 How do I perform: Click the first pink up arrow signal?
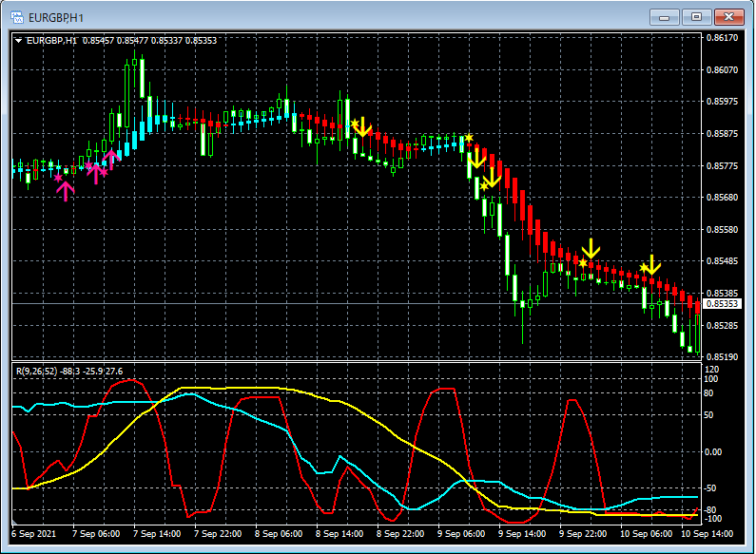pos(65,191)
